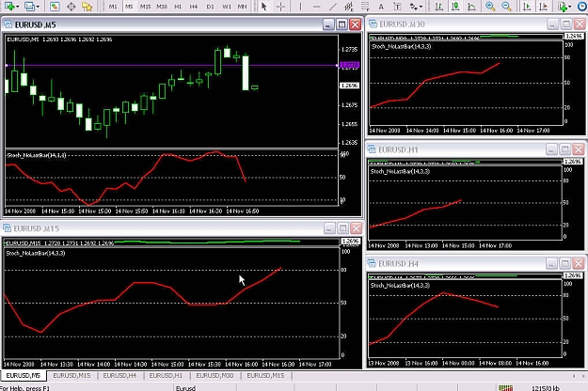Select the arrow cursor tool

pos(264,7)
